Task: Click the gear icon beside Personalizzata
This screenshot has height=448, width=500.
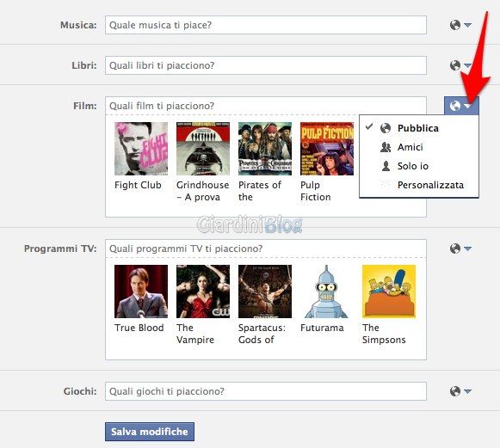Action: 386,185
